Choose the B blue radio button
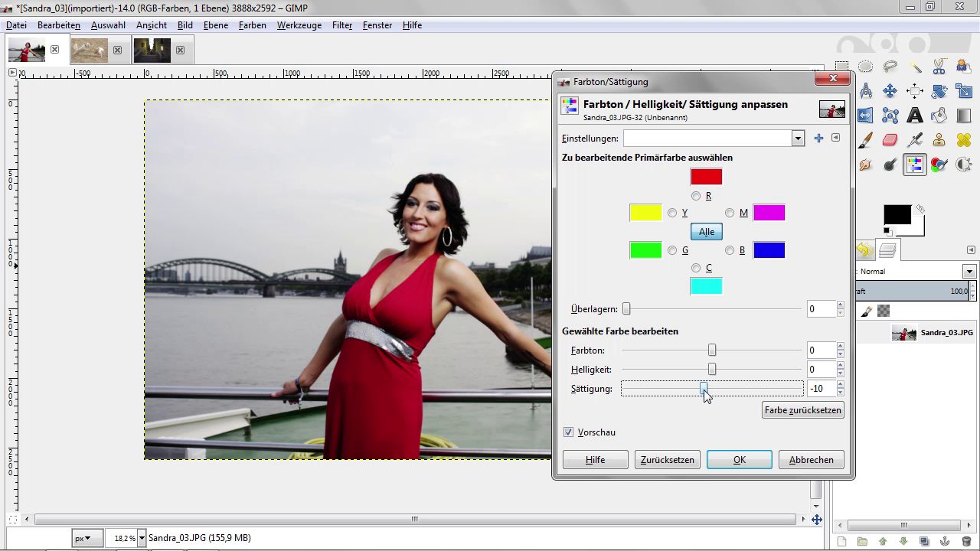 [x=730, y=250]
